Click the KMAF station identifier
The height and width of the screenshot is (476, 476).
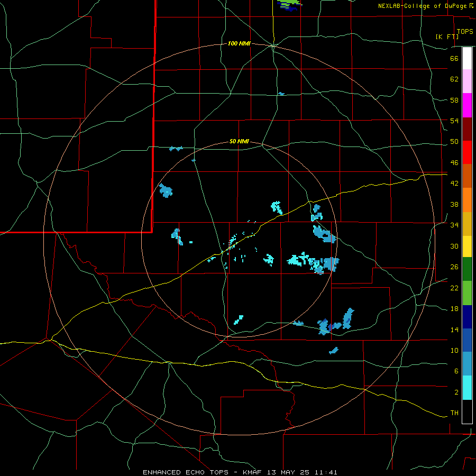point(253,472)
